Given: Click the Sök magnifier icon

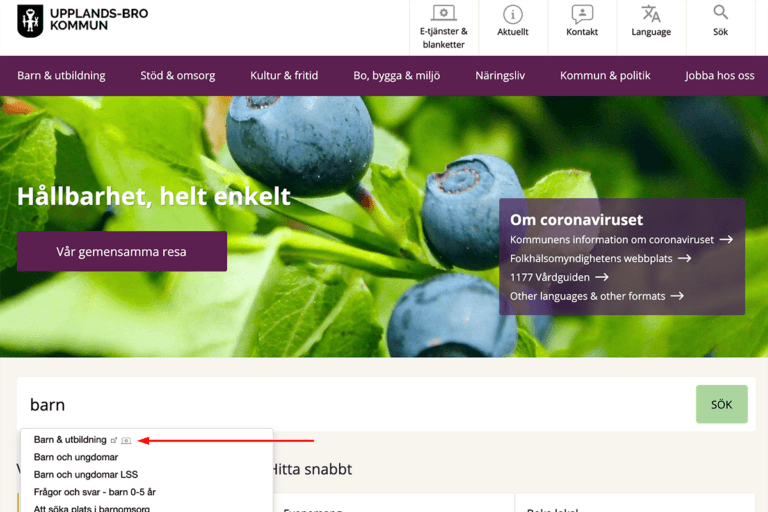Looking at the screenshot, I should [x=720, y=12].
